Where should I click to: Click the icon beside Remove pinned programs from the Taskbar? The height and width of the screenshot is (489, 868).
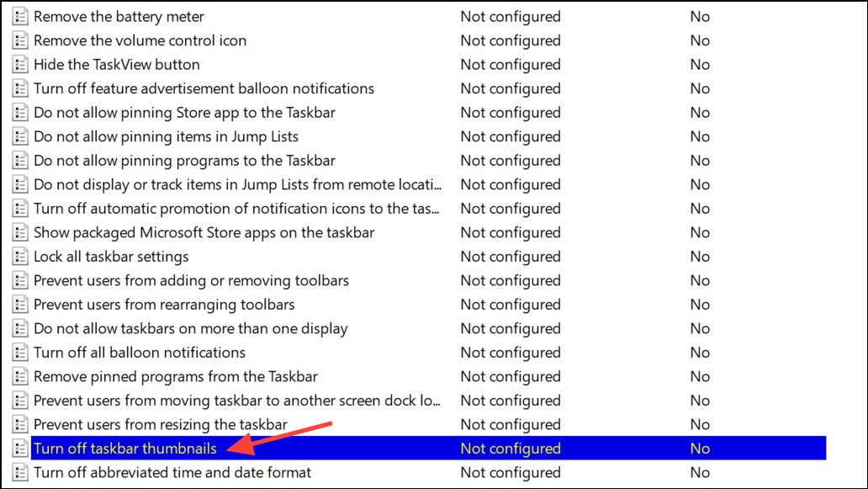pyautogui.click(x=20, y=376)
